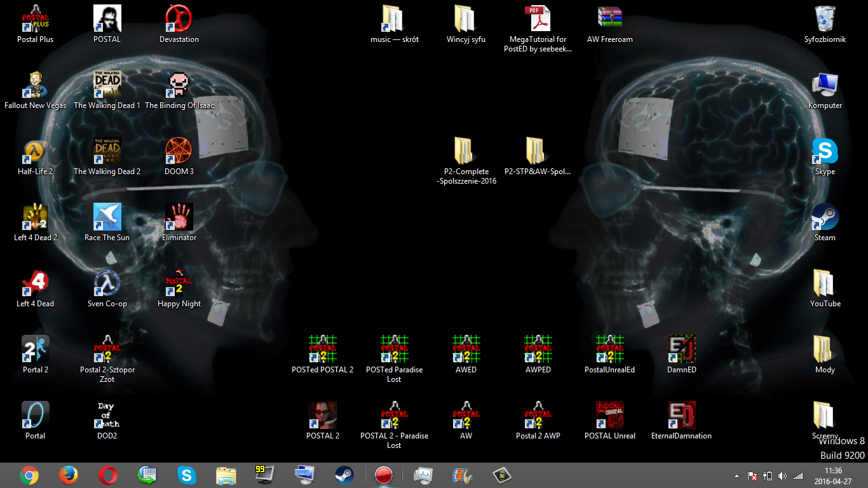Image resolution: width=868 pixels, height=488 pixels.
Task: Switch to the red record button app
Action: [x=384, y=475]
